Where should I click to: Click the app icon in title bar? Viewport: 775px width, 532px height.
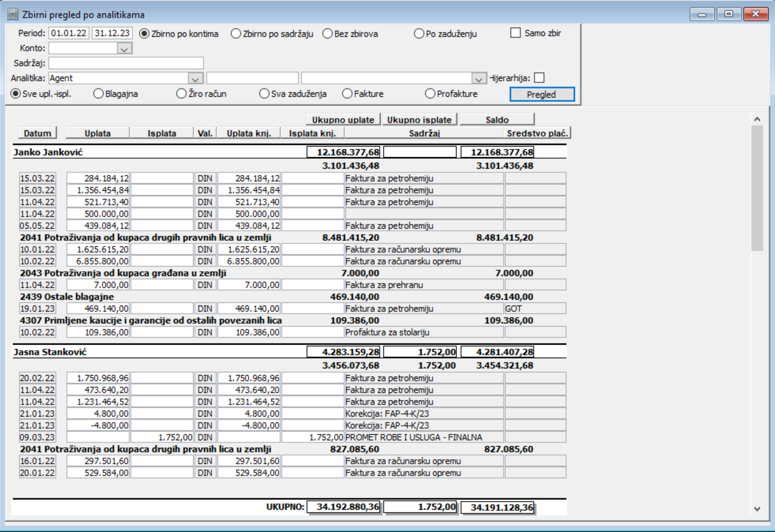point(13,14)
